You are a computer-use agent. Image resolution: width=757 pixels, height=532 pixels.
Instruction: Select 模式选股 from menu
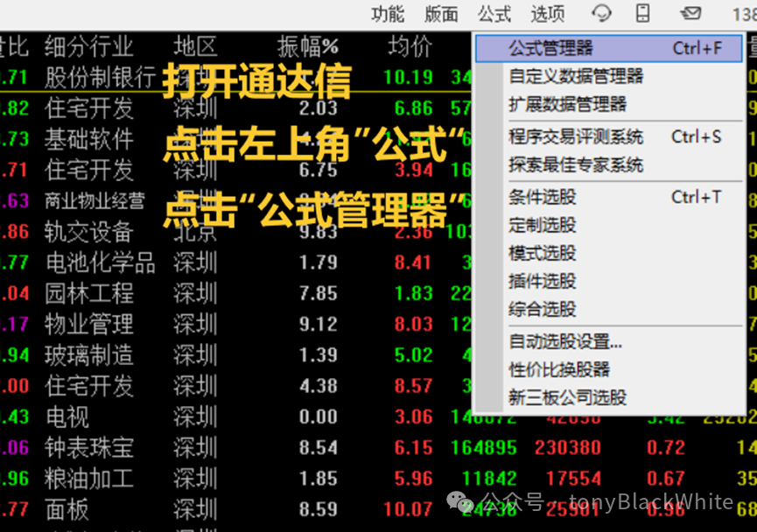[609, 253]
